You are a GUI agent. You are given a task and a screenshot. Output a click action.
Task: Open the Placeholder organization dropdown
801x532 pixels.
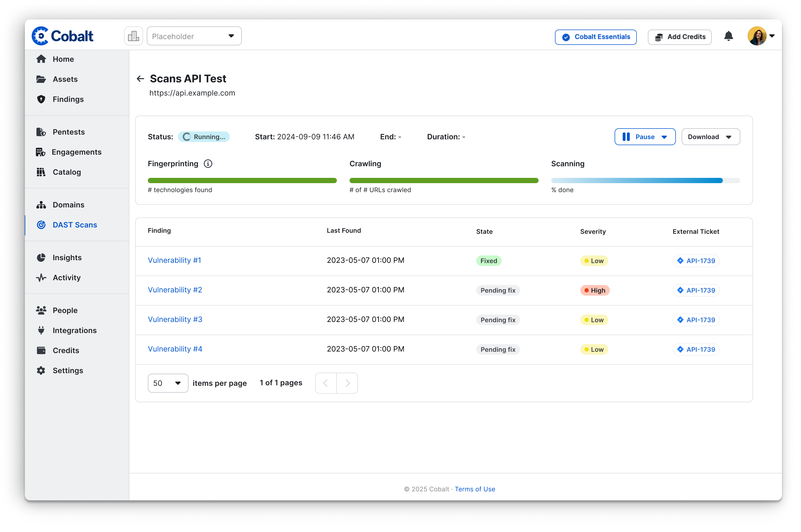click(194, 36)
